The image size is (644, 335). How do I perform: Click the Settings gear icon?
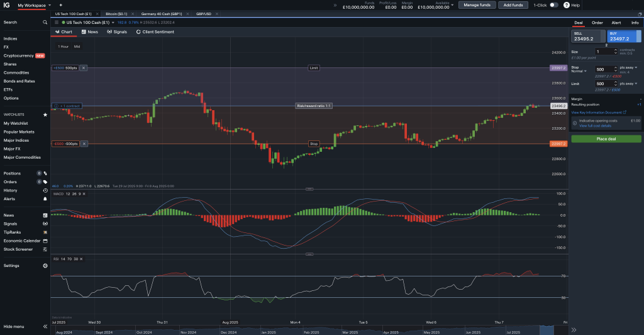(x=45, y=266)
